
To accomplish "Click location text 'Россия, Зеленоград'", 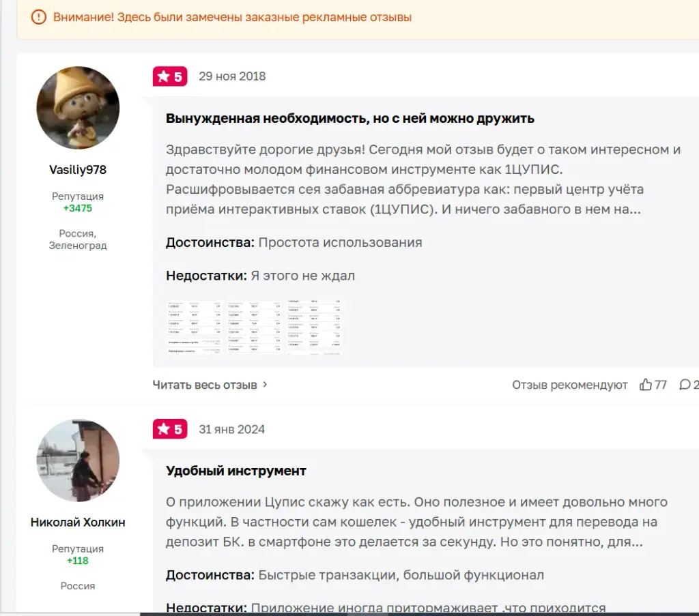I will click(x=78, y=239).
